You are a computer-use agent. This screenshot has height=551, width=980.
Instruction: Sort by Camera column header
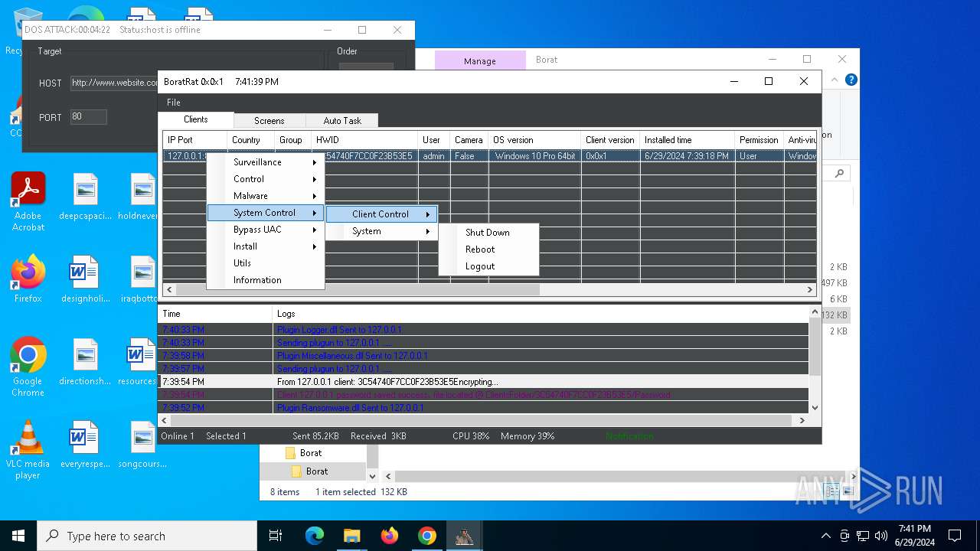click(469, 140)
